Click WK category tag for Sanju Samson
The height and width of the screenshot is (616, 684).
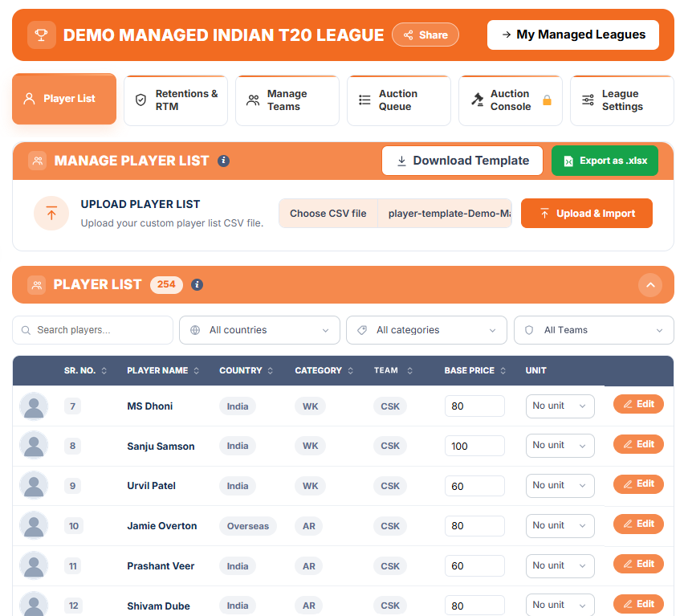310,446
